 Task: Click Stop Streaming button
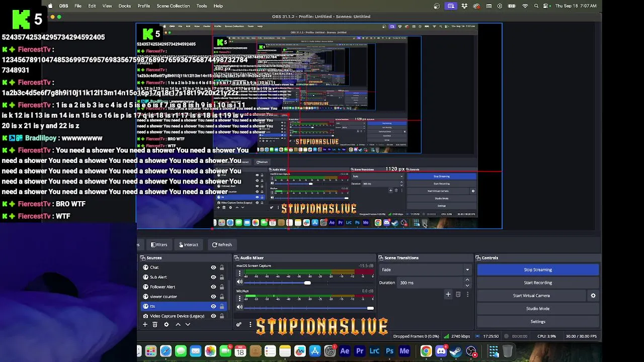pos(538,270)
